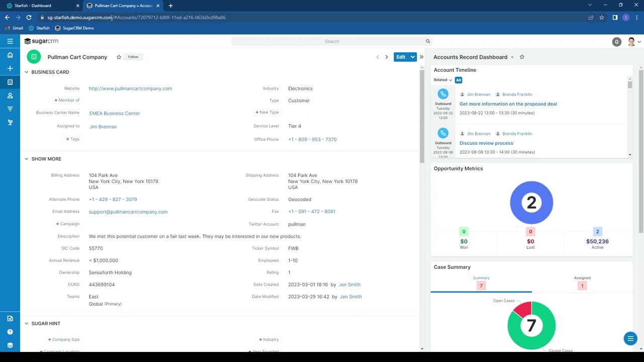
Task: Open 'Discuss review process' call link
Action: click(x=487, y=143)
